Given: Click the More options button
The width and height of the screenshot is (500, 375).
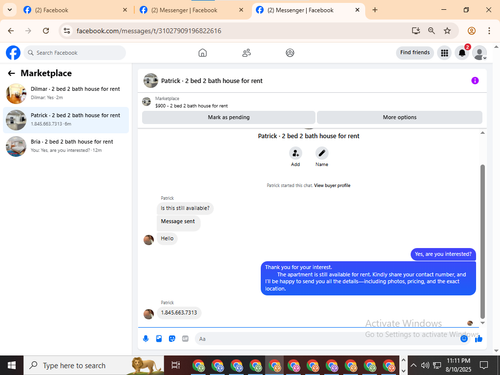Looking at the screenshot, I should tap(399, 117).
